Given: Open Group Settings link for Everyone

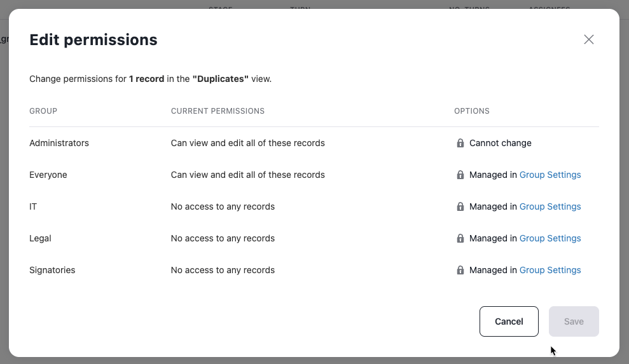Looking at the screenshot, I should (550, 175).
